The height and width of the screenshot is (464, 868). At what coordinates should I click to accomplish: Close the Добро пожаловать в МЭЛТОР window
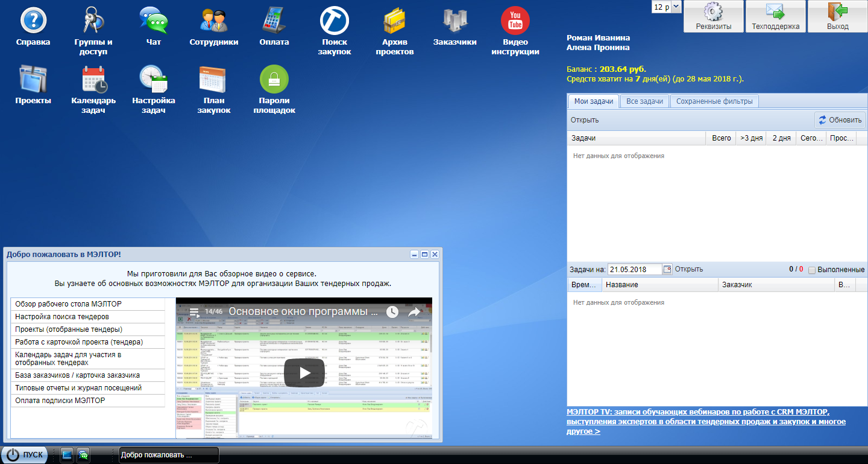435,255
